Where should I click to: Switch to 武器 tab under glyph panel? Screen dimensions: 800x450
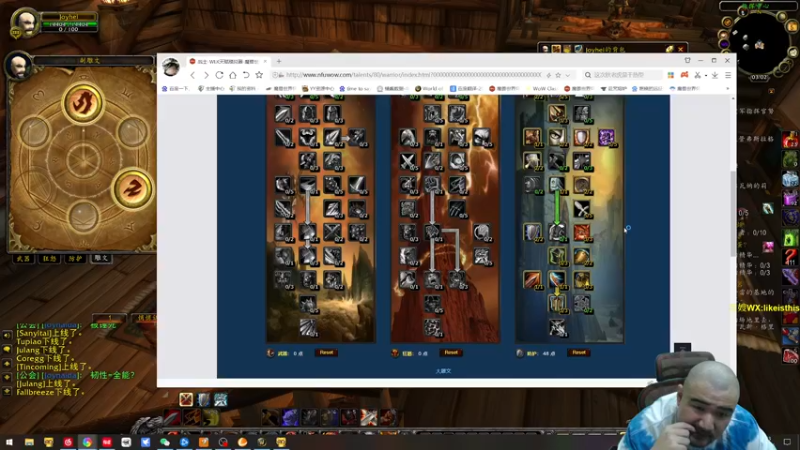(x=23, y=259)
